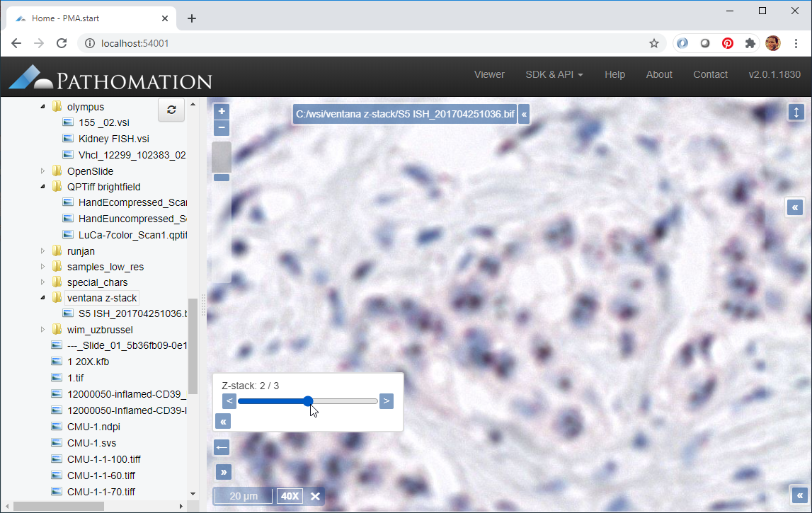Open the Viewer menu item

(x=489, y=74)
